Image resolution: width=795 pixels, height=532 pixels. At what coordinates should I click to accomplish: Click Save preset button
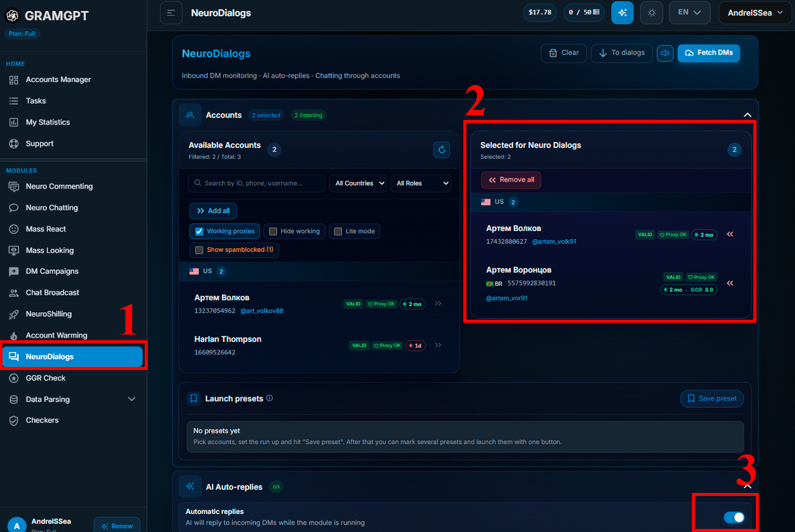pos(712,399)
